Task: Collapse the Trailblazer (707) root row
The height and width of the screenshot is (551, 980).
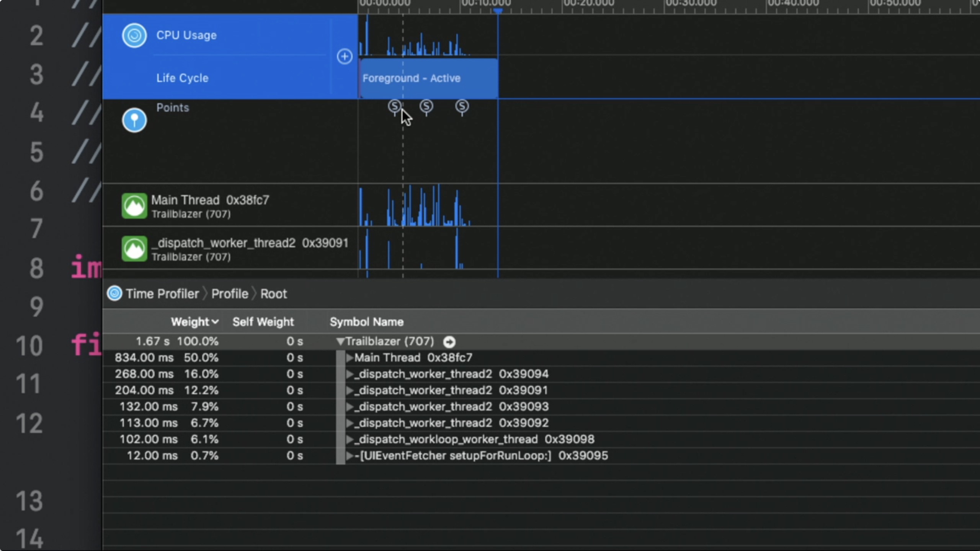Action: click(340, 341)
